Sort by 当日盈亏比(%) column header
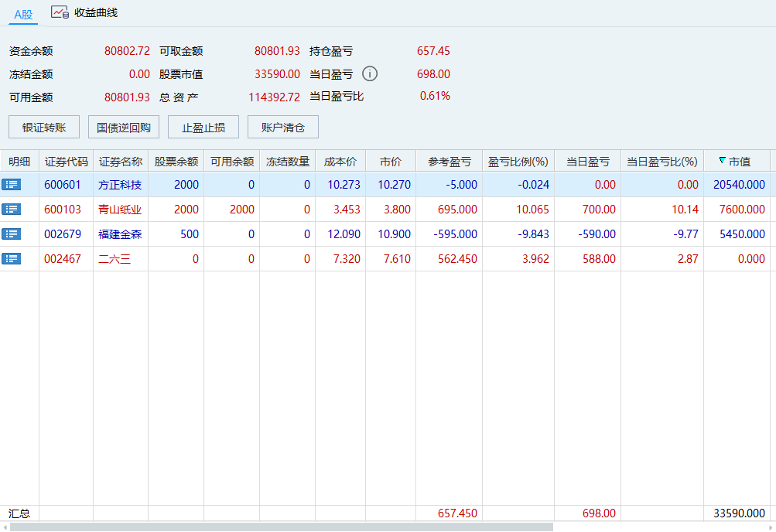Viewport: 776px width, 532px height. coord(662,161)
